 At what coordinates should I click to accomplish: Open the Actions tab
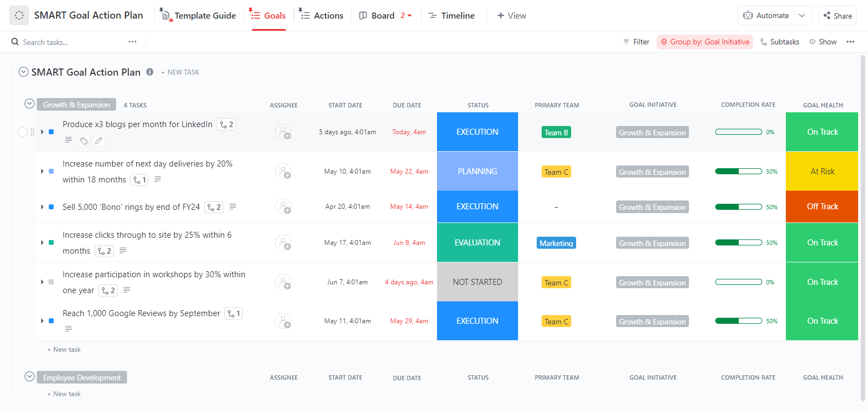tap(321, 15)
